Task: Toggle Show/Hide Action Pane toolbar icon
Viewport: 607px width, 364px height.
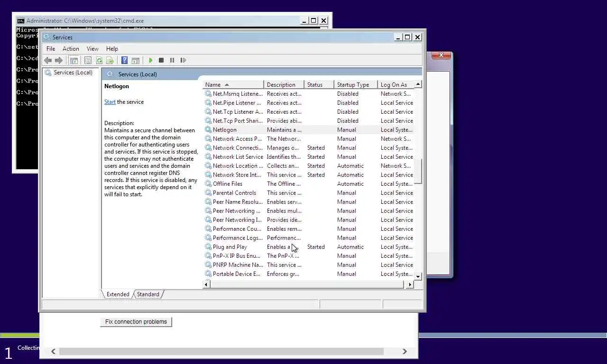Action: 136,60
